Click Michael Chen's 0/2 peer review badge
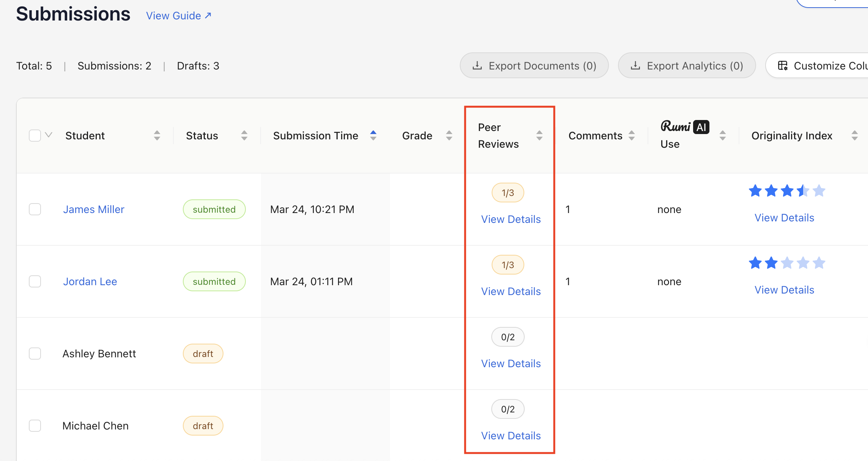The width and height of the screenshot is (868, 461). pos(508,409)
